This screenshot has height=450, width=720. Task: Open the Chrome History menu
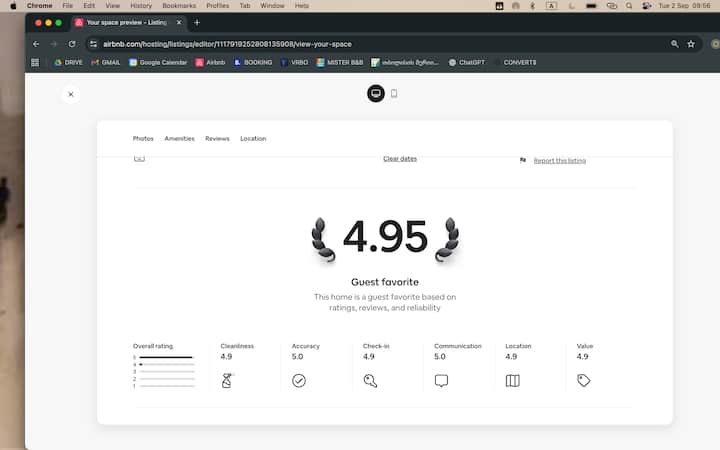[141, 6]
